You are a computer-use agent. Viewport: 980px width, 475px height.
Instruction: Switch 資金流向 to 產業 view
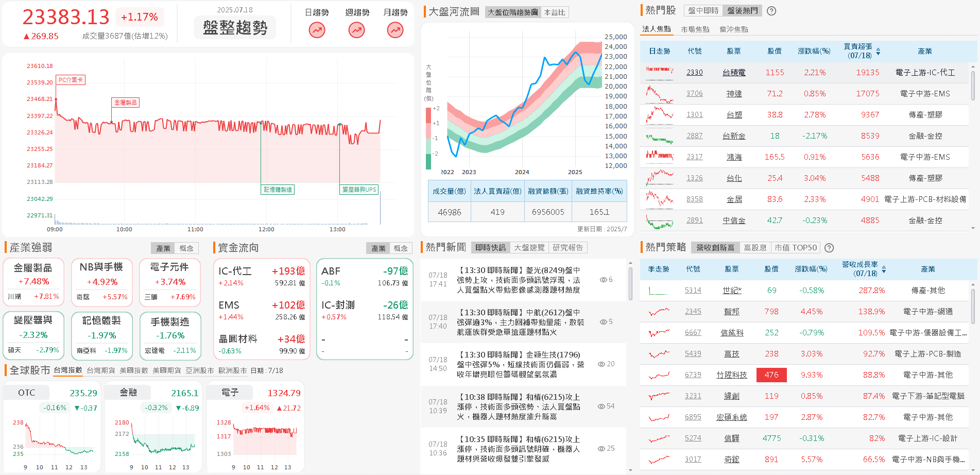tap(379, 248)
